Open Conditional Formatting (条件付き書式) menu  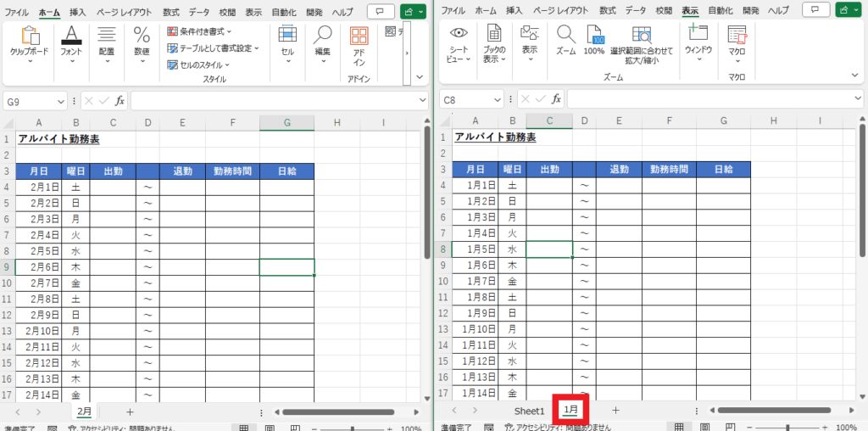(x=200, y=31)
